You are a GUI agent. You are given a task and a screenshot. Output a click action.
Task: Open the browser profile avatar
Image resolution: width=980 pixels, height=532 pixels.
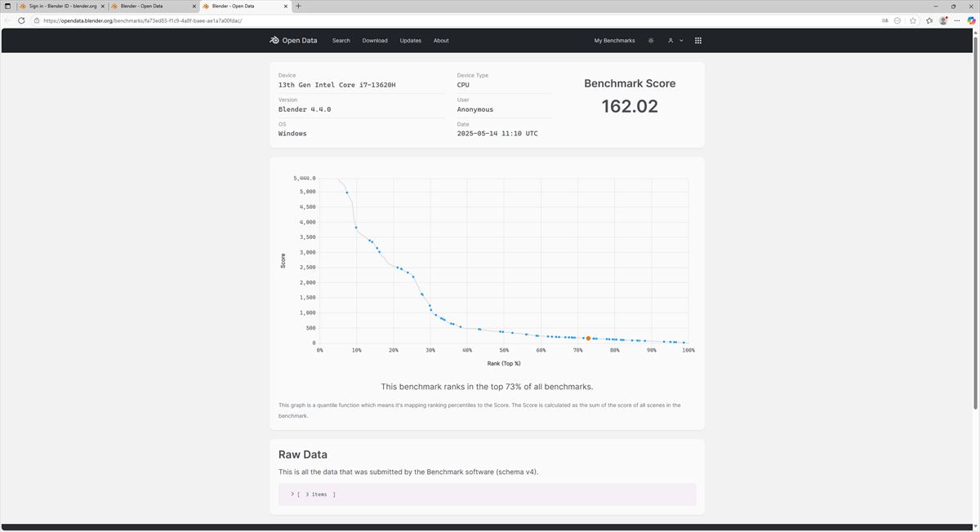[x=944, y=20]
